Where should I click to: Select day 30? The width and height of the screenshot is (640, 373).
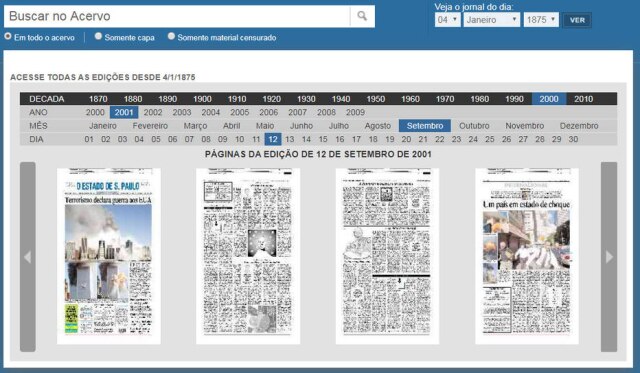[573, 139]
